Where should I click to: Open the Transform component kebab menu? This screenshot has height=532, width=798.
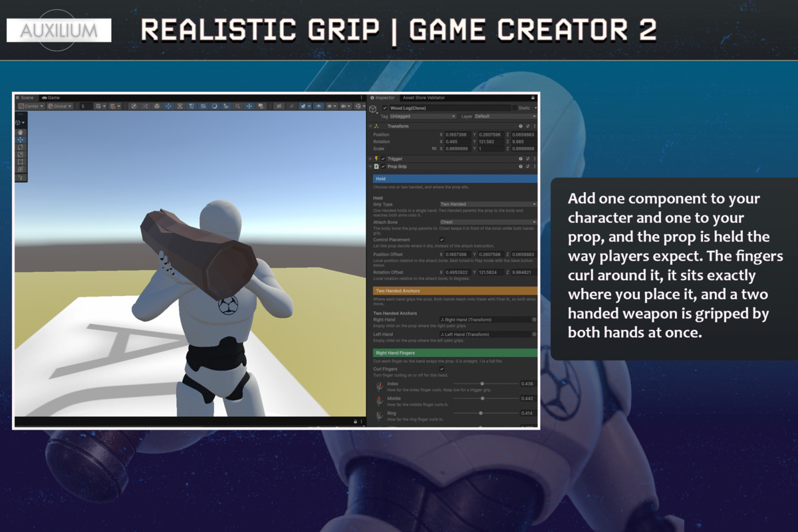coord(535,126)
